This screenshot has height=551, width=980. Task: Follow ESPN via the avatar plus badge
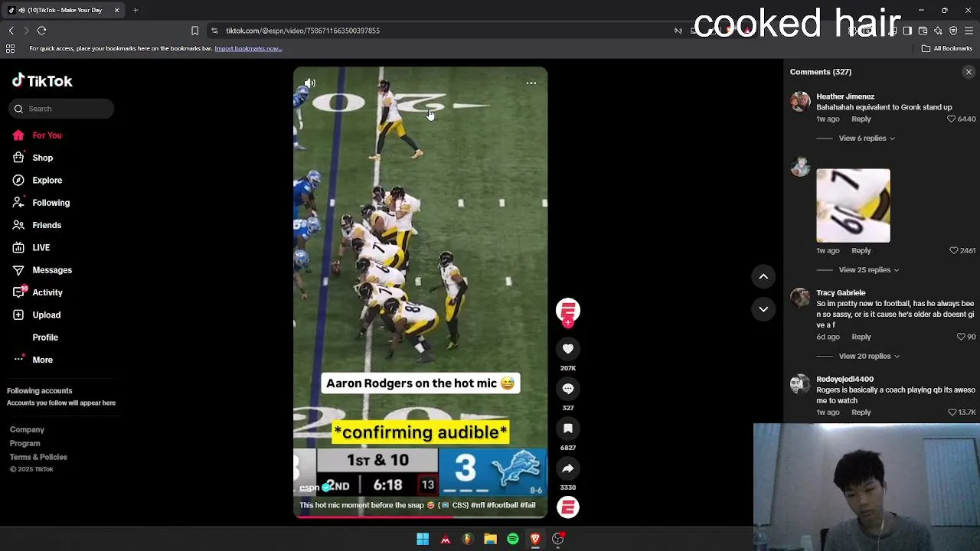coord(568,324)
